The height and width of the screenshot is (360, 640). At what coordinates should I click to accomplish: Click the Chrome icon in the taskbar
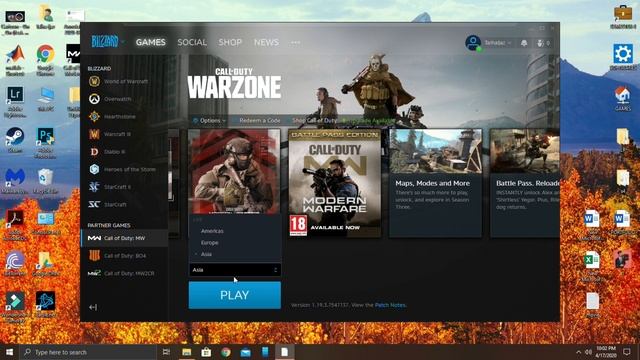click(226, 352)
